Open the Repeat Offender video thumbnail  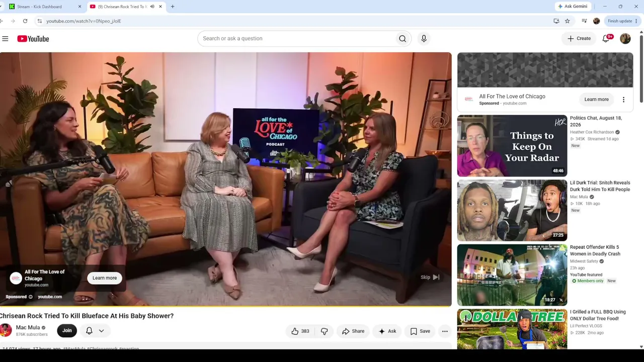coord(512,275)
